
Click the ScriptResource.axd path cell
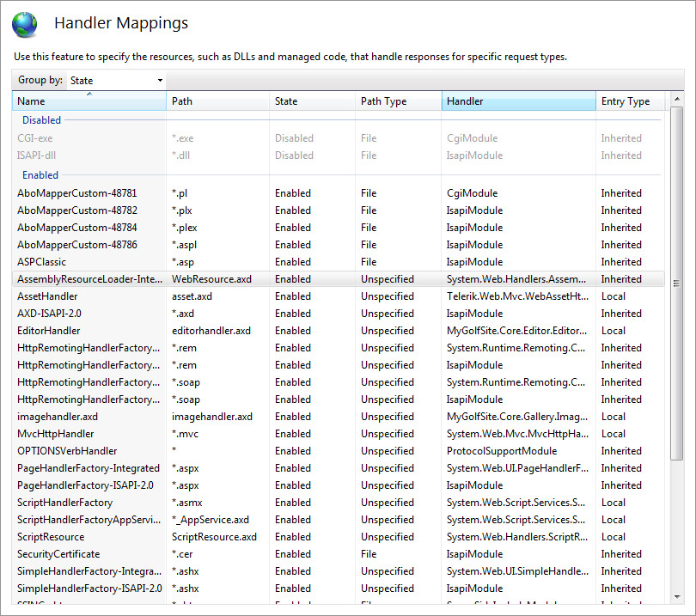[x=215, y=537]
